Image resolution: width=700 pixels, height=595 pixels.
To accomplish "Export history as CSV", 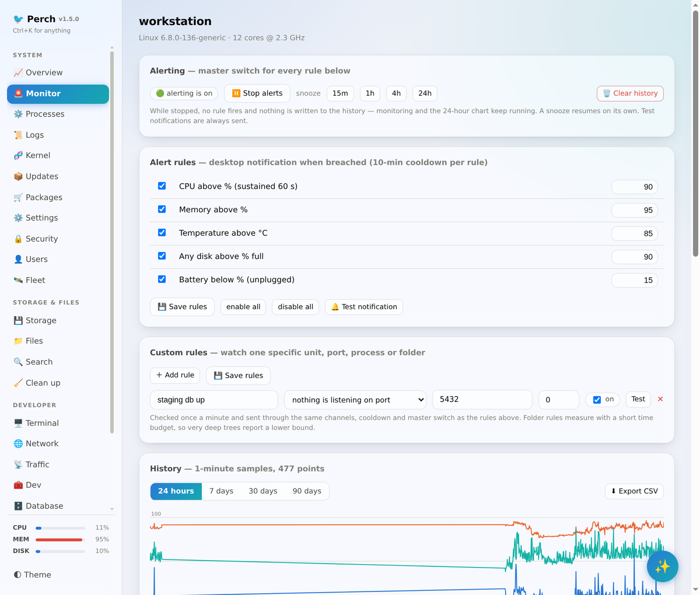I will (634, 491).
